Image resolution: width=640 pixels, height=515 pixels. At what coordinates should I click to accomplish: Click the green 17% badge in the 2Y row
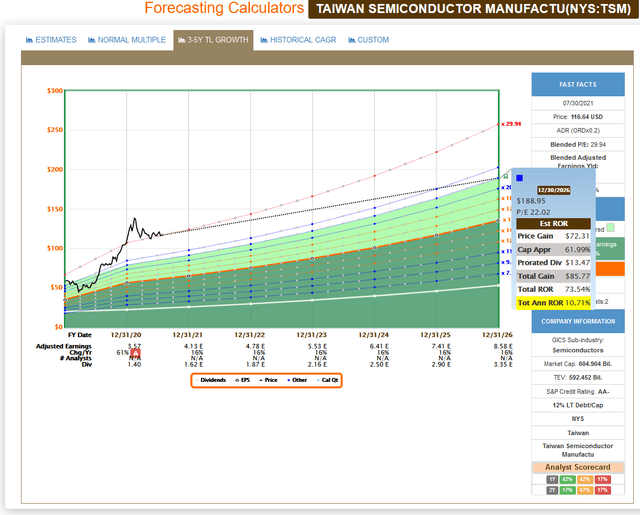pyautogui.click(x=567, y=490)
